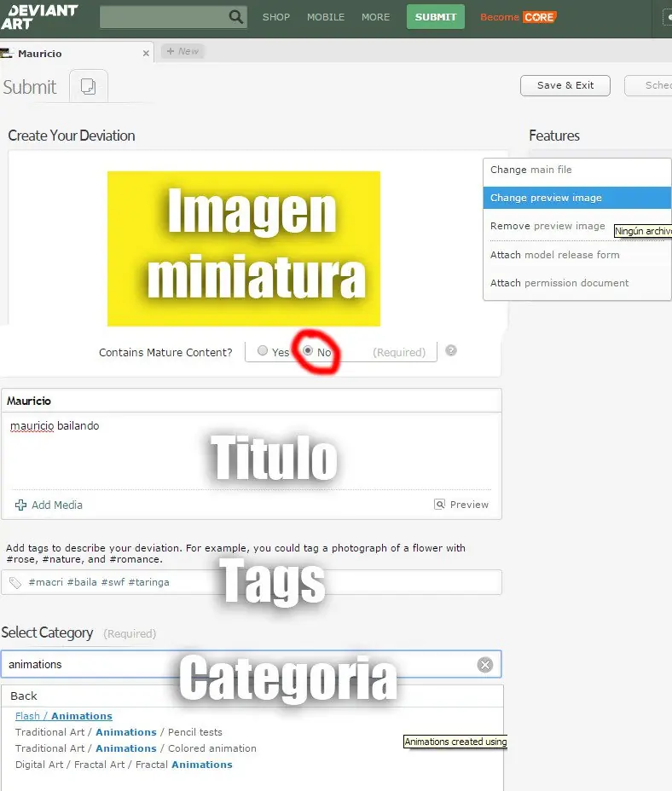
Task: Click Save & Exit button
Action: (x=565, y=85)
